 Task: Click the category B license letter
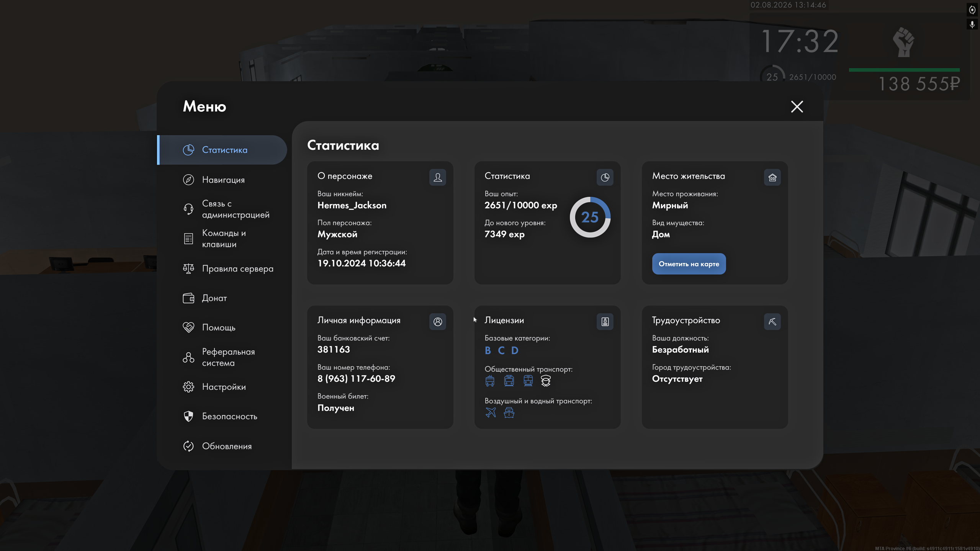[488, 350]
